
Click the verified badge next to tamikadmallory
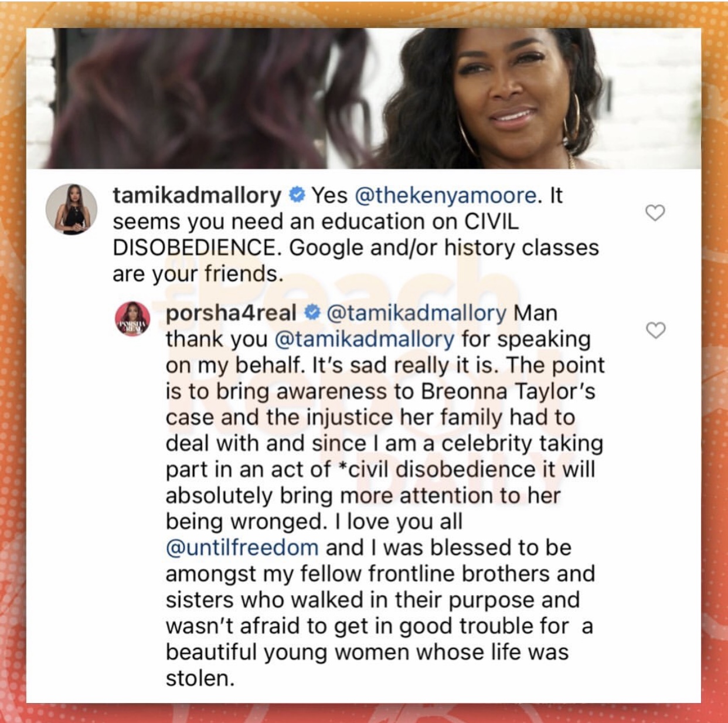point(298,195)
